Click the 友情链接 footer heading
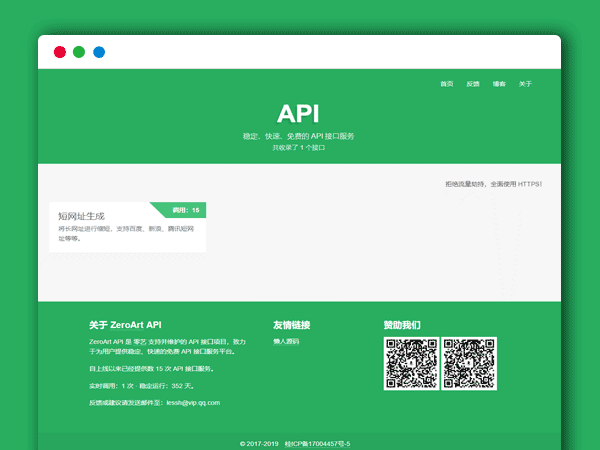 click(x=291, y=325)
